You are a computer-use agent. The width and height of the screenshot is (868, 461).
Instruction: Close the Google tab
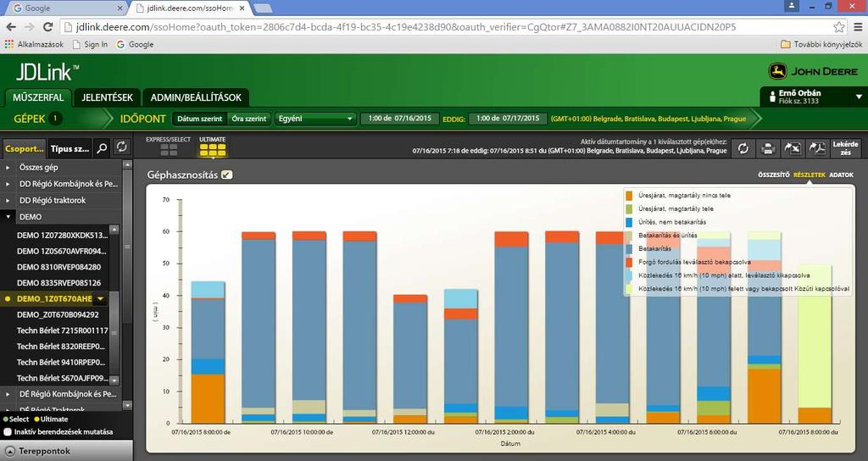[x=120, y=8]
